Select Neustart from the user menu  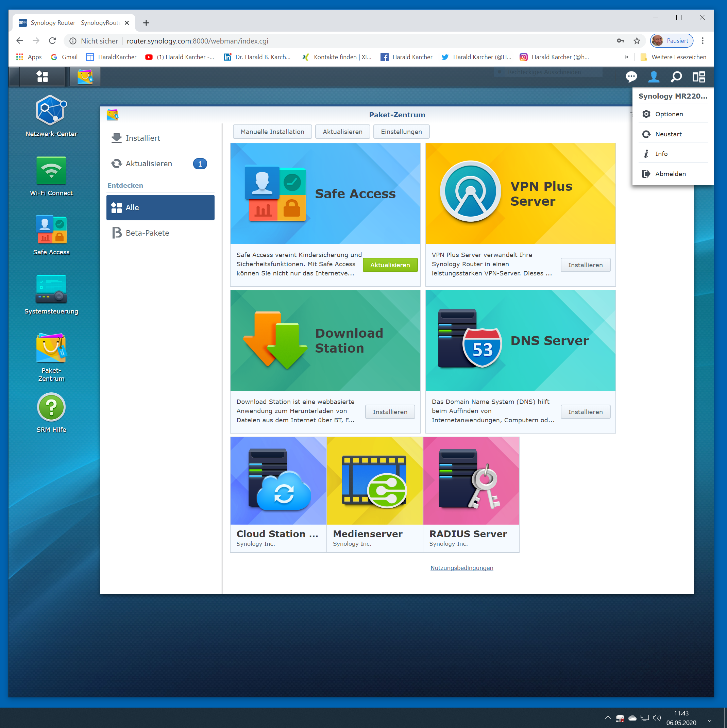pyautogui.click(x=668, y=134)
